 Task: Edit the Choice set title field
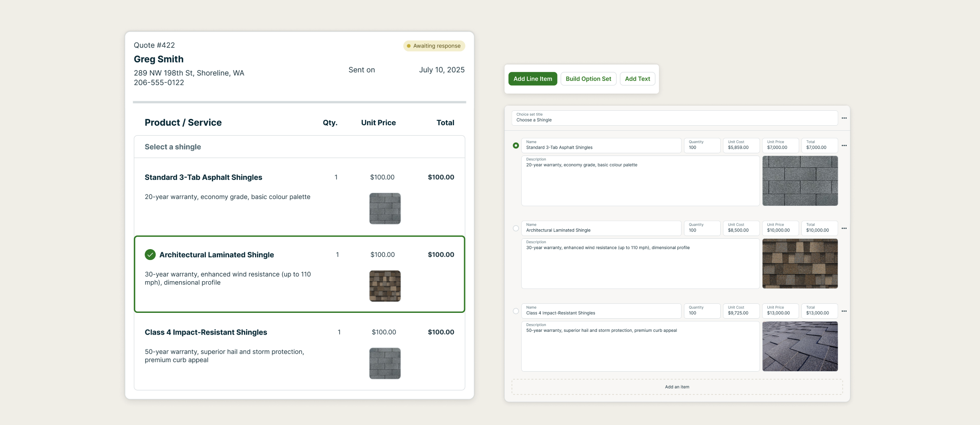[674, 118]
